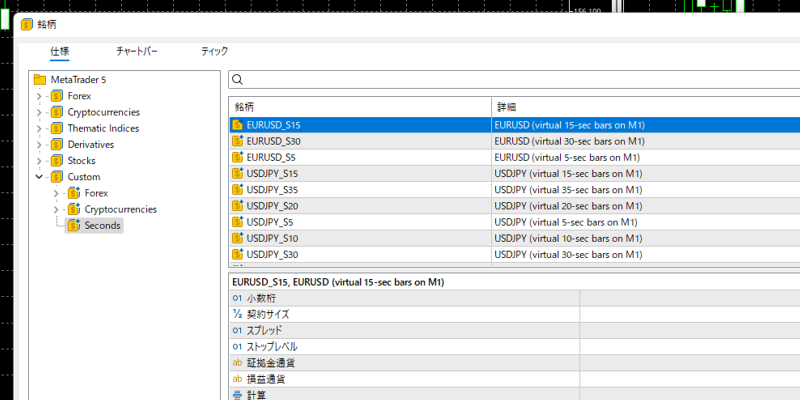This screenshot has width=800, height=400.
Task: Click the Thematic Indices folder icon
Action: tap(57, 128)
